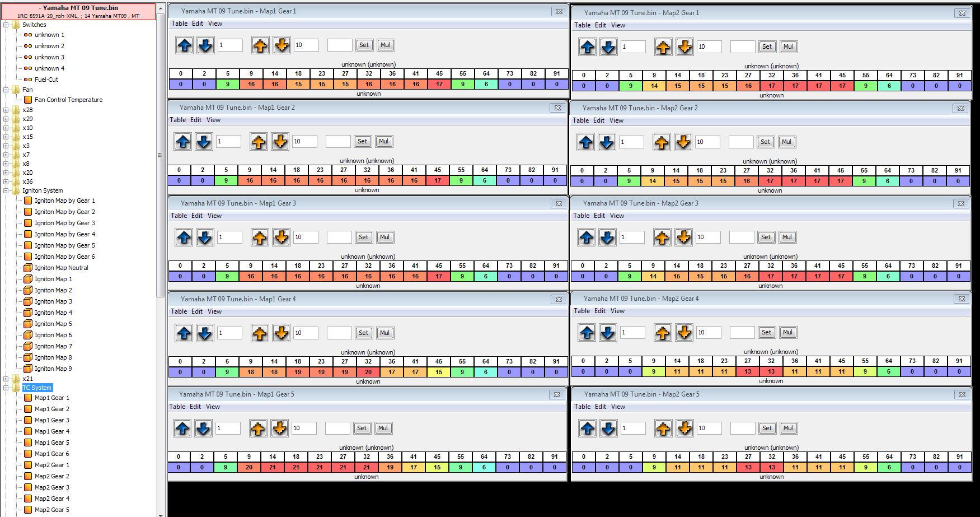Screen dimensions: 980x517
Task: Click blue up arrow in Map1 Gear 1
Action: click(x=184, y=45)
